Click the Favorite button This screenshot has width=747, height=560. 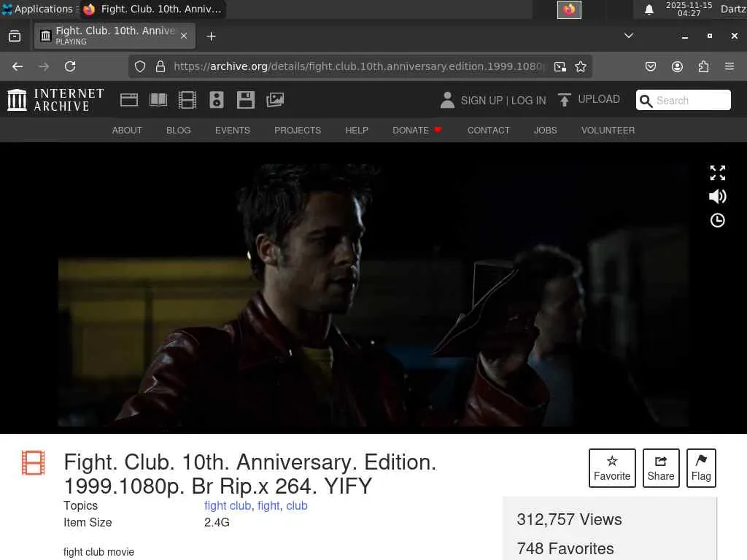[x=612, y=467]
